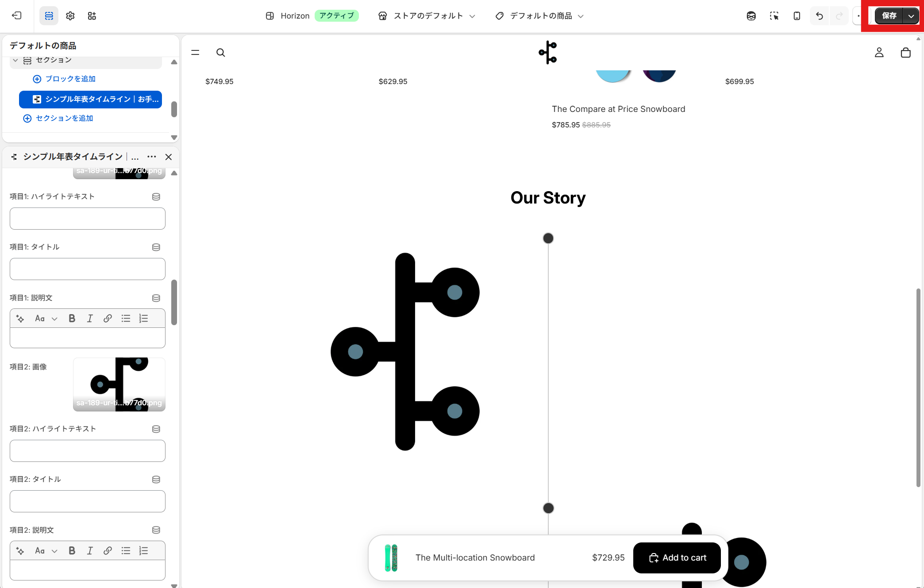Open the storefront hamburger menu

(195, 53)
